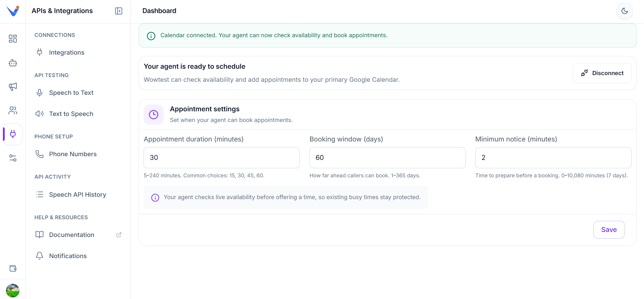
Task: Click book icon beside Documentation
Action: click(40, 235)
